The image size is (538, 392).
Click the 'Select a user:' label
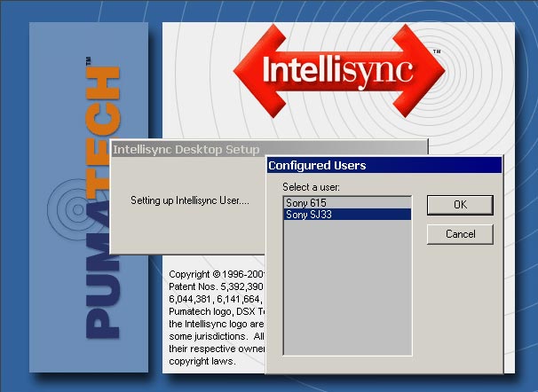[x=311, y=187]
